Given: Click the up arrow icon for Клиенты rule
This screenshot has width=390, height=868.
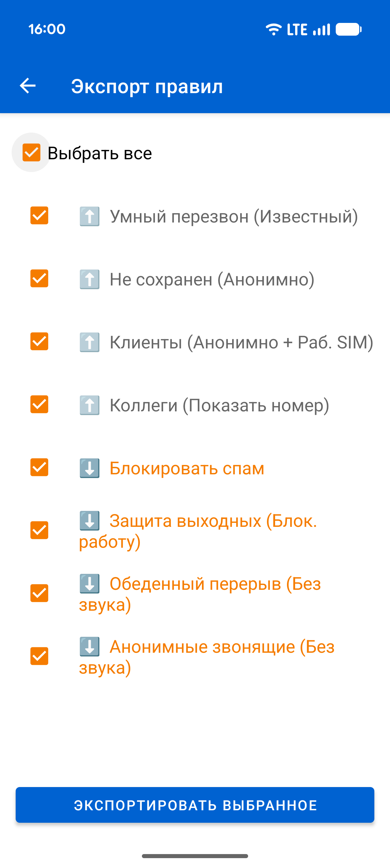Looking at the screenshot, I should (89, 342).
